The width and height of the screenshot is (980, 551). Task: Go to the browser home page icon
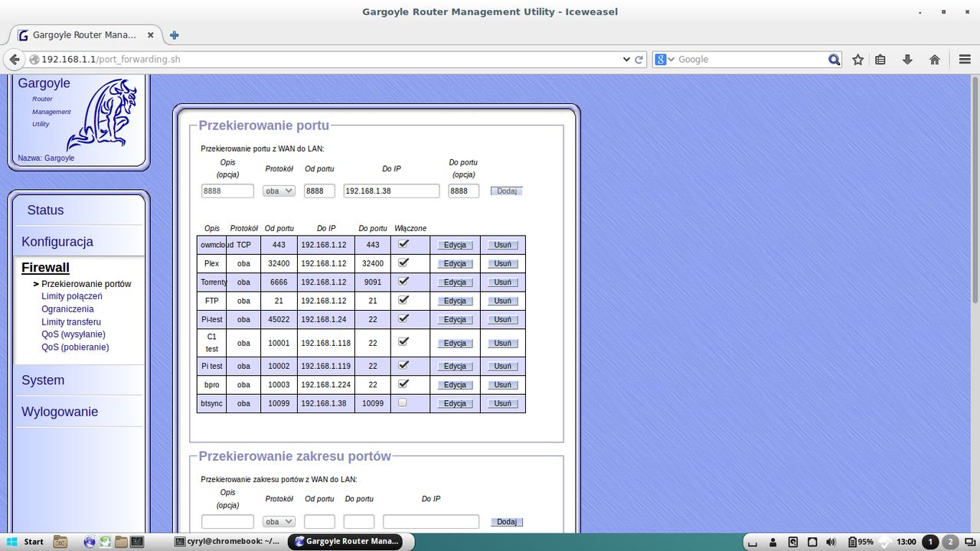point(935,59)
